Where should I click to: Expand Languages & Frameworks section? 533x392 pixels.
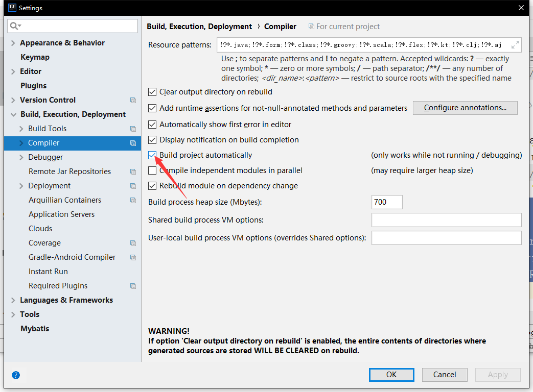point(13,300)
